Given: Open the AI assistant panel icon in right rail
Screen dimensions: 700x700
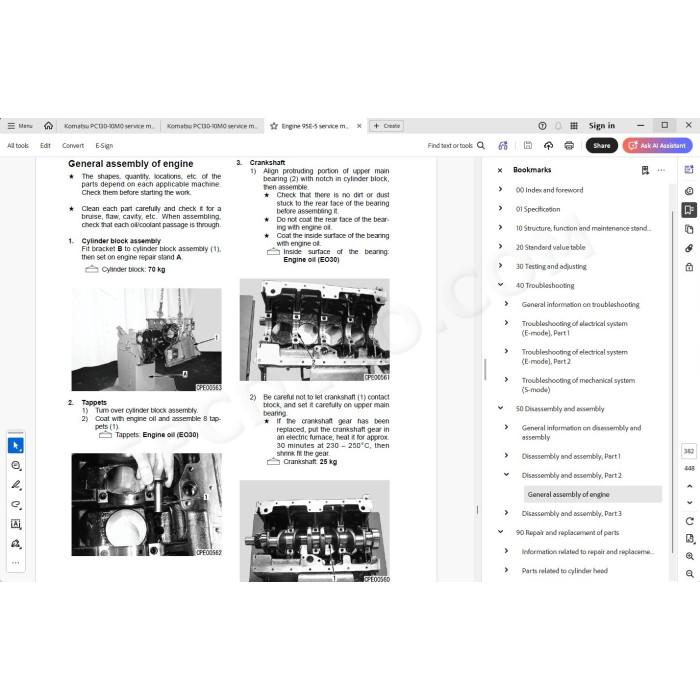Looking at the screenshot, I should (x=689, y=170).
